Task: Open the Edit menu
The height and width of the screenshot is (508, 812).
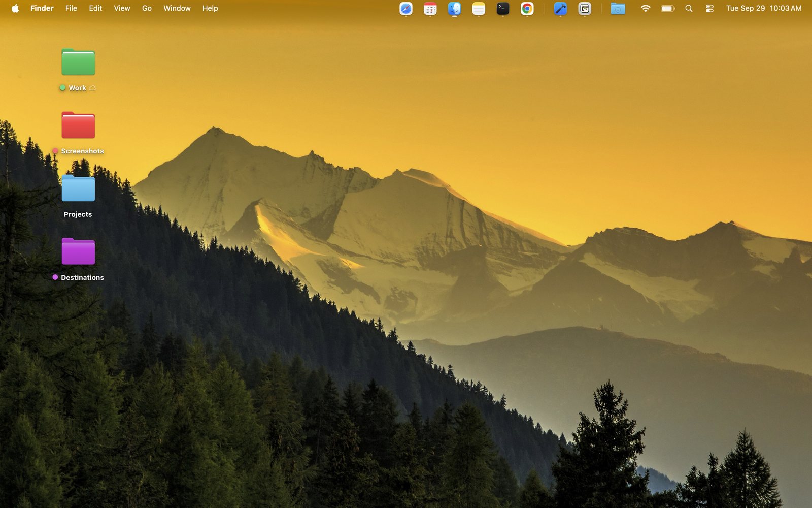Action: [95, 8]
